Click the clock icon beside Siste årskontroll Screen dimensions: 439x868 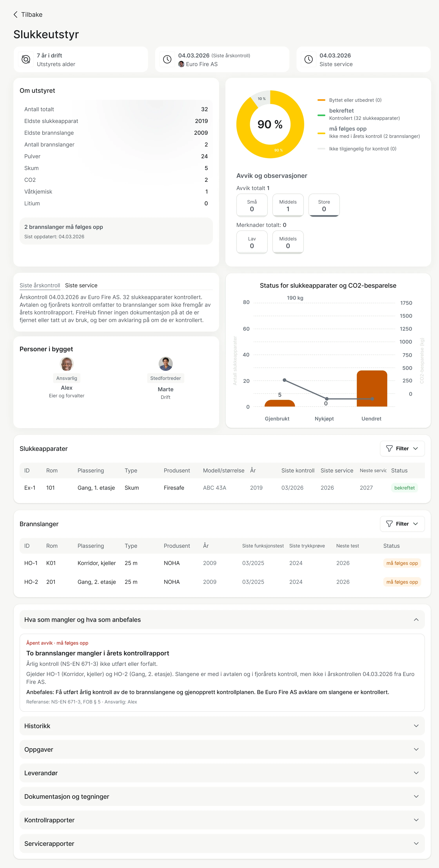[x=167, y=60]
